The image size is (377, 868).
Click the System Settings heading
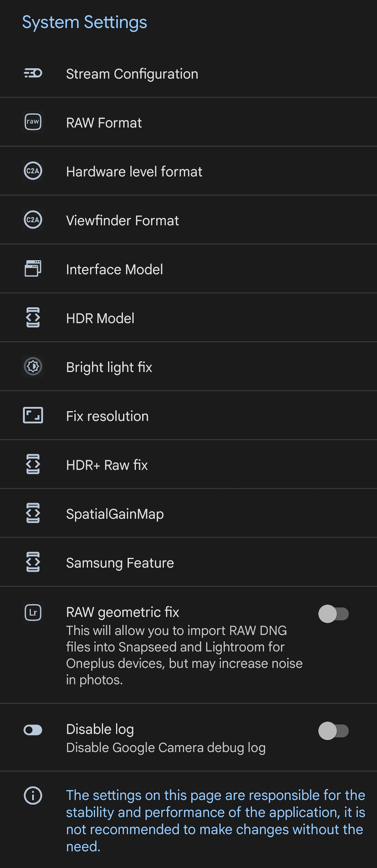coord(85,22)
